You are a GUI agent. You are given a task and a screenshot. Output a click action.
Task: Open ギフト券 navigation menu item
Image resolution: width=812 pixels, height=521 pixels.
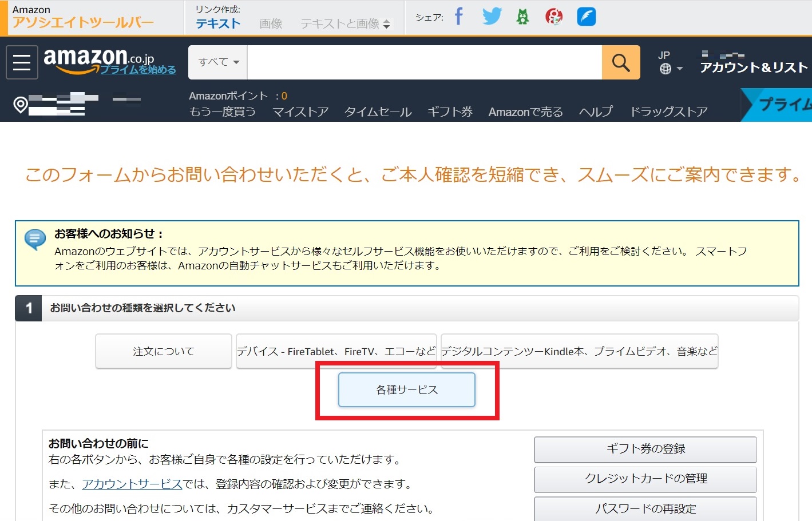pyautogui.click(x=450, y=112)
